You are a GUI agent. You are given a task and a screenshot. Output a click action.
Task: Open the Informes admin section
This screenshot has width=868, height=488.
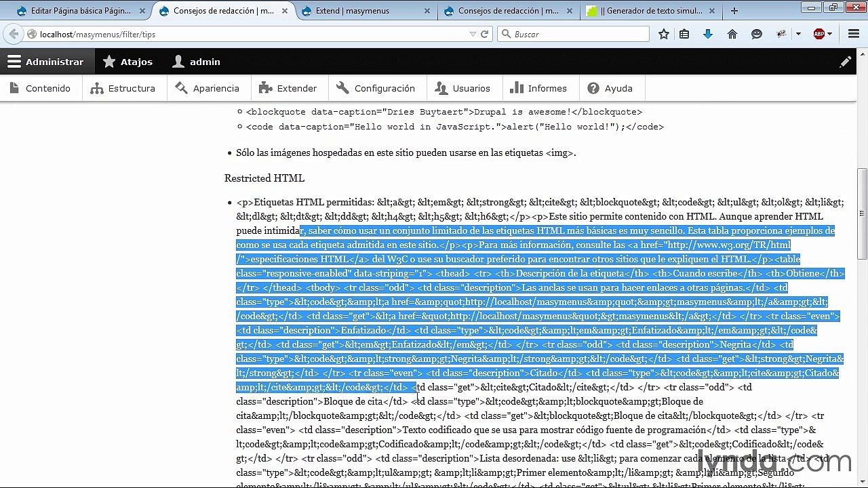click(x=540, y=88)
